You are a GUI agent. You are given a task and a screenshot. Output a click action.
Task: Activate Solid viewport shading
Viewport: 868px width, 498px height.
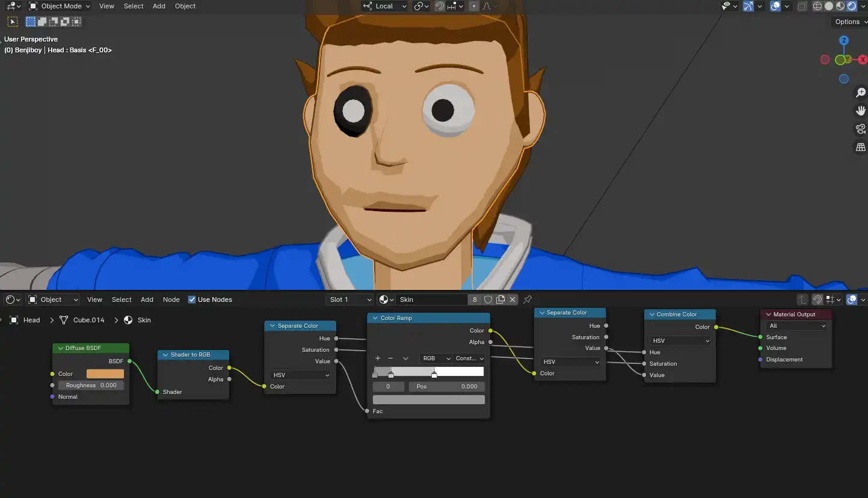(x=829, y=6)
